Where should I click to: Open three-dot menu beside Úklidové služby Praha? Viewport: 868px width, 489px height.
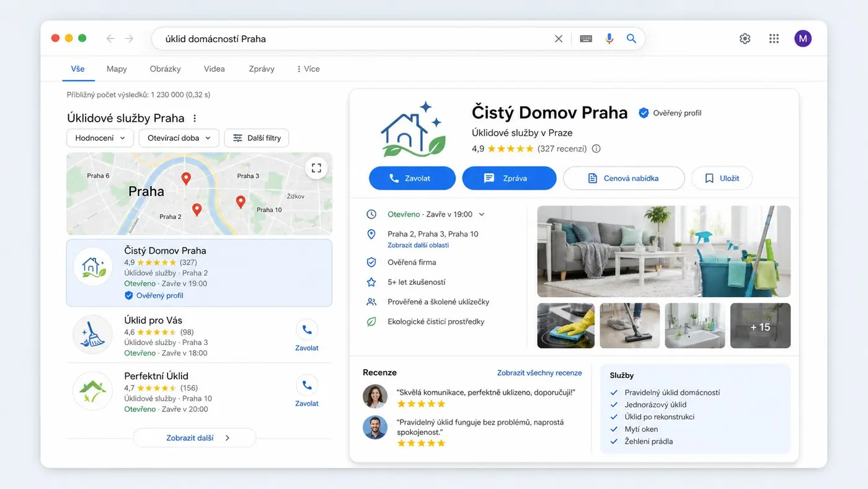(x=195, y=118)
